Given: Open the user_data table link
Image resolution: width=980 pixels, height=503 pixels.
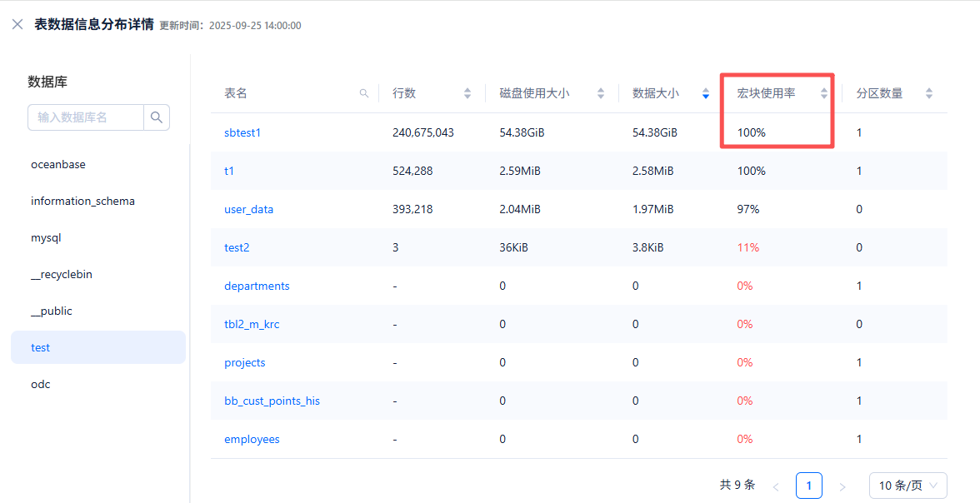Looking at the screenshot, I should click(248, 209).
